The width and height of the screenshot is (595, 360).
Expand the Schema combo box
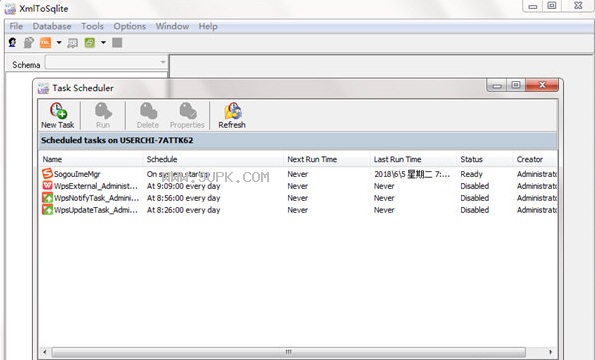click(162, 62)
